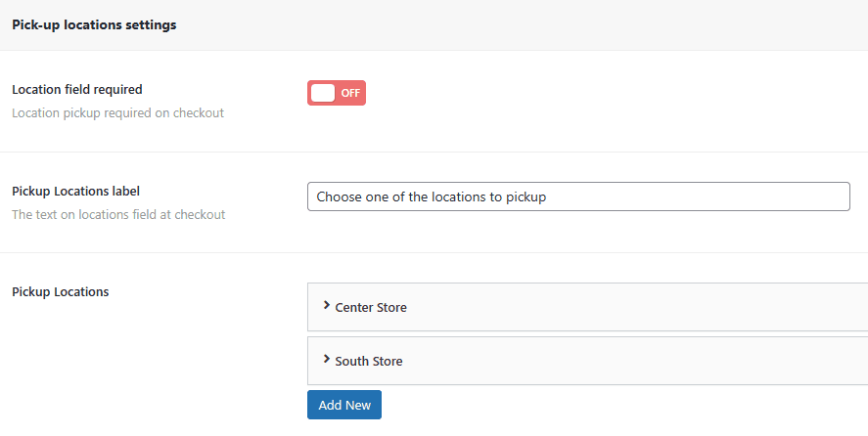
Task: Place cursor after "pickup" in the text field
Action: [547, 196]
